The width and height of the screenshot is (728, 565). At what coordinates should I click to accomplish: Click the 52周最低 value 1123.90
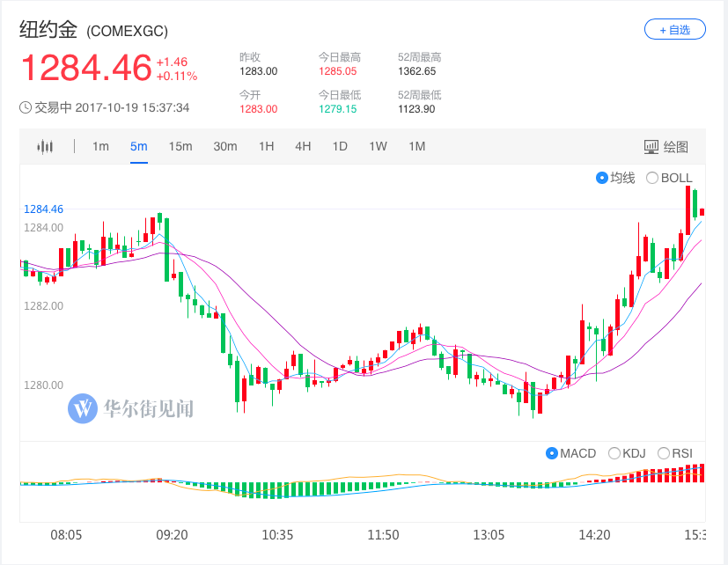click(416, 109)
